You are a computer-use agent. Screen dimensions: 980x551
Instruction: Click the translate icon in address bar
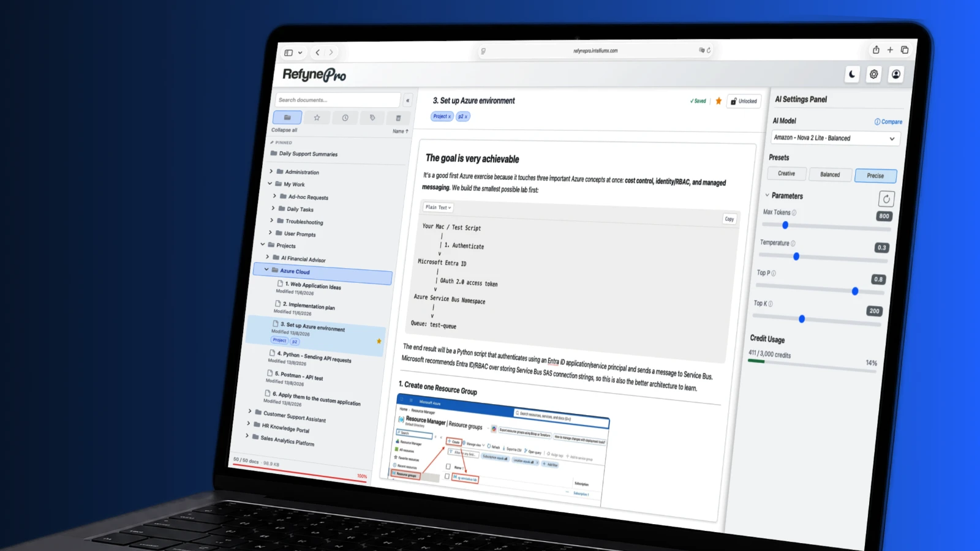coord(701,50)
